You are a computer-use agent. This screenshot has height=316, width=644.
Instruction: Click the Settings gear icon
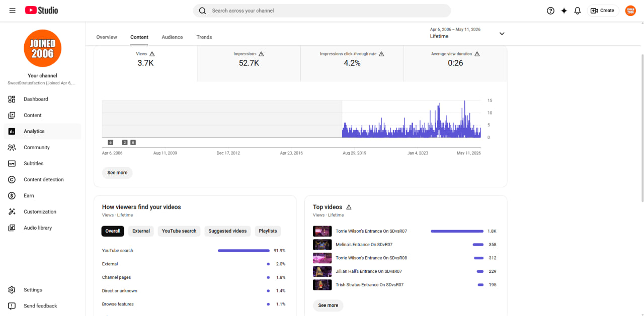(x=12, y=290)
